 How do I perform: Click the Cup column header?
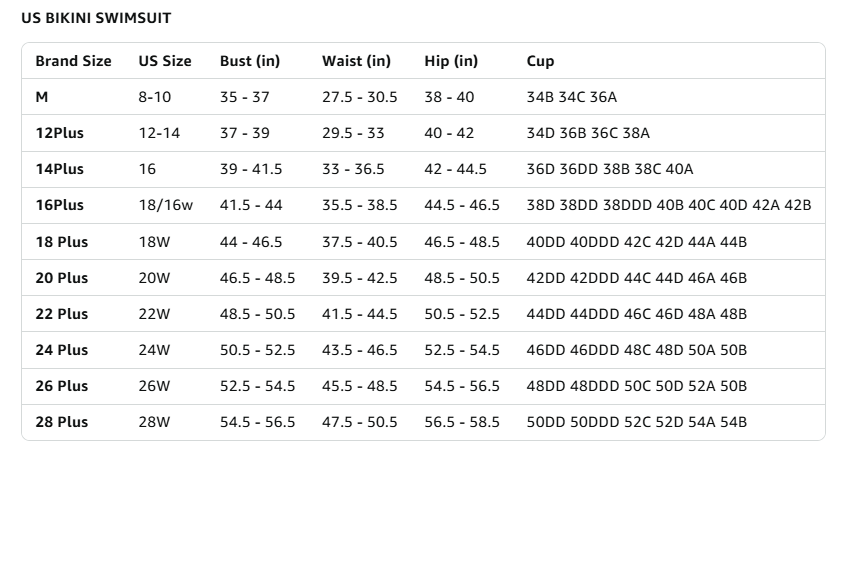point(540,61)
